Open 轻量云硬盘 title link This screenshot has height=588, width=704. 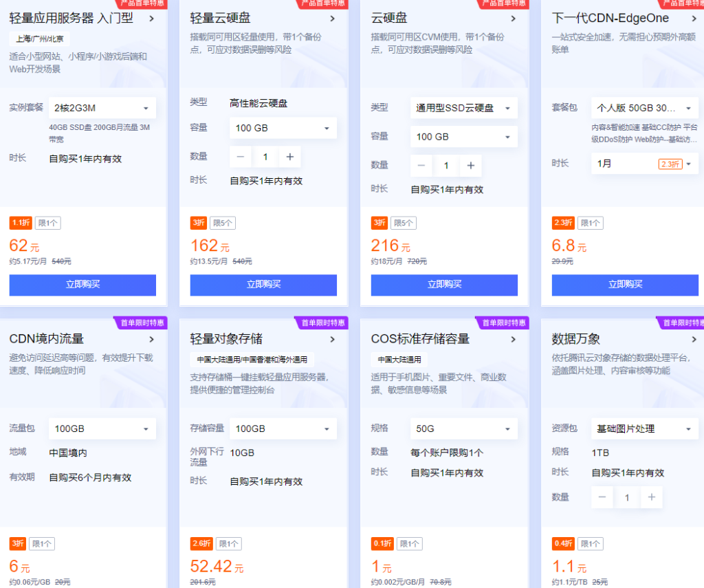(x=221, y=19)
